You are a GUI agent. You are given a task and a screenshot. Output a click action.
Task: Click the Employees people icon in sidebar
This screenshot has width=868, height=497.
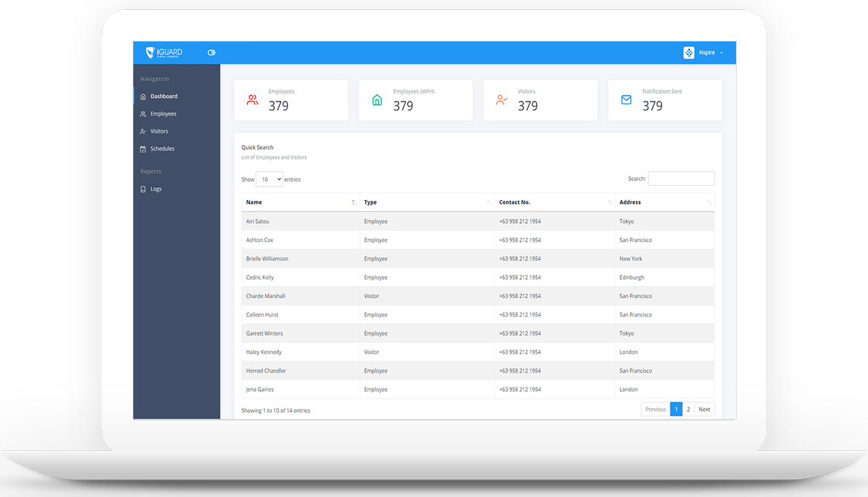143,114
